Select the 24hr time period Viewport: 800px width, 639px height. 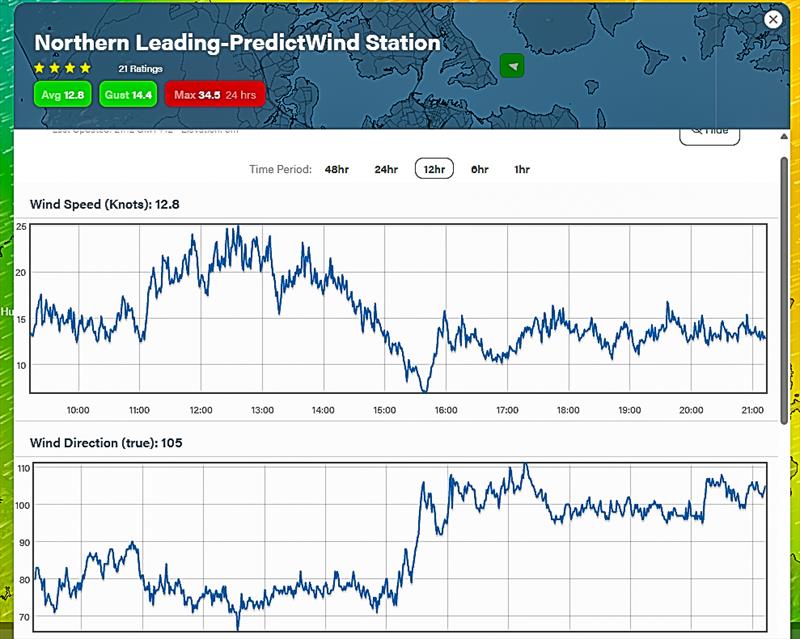click(386, 169)
